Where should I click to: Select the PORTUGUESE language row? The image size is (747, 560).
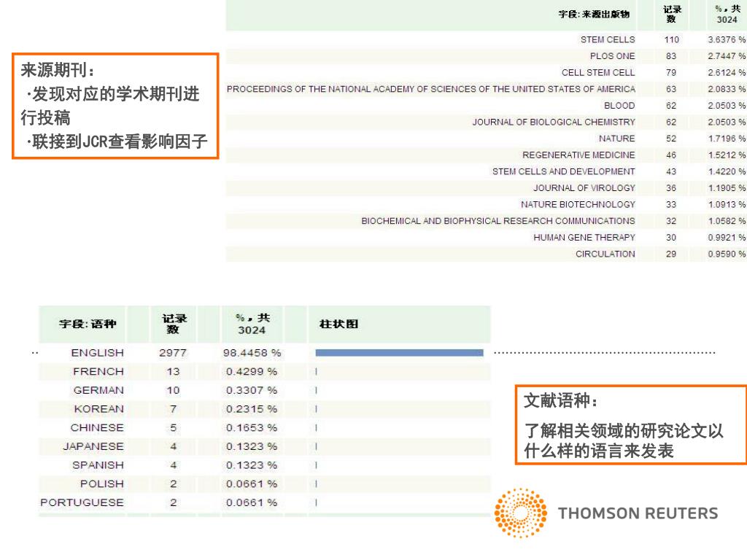[264, 503]
